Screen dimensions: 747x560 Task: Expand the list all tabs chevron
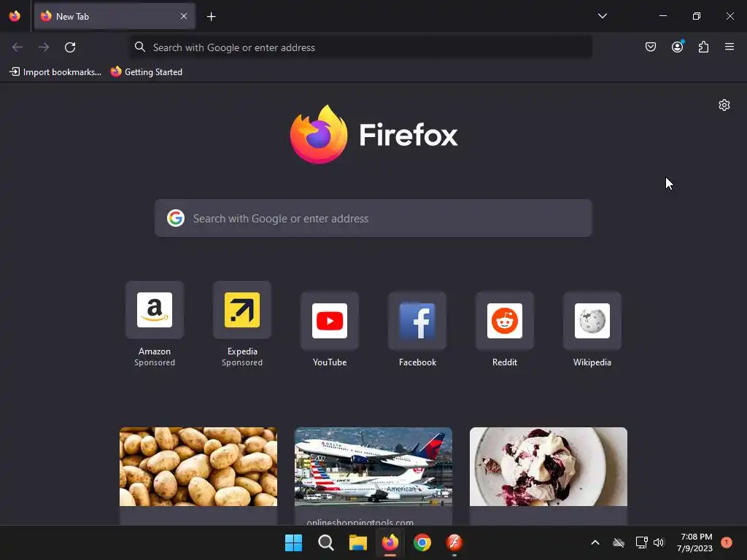click(602, 16)
